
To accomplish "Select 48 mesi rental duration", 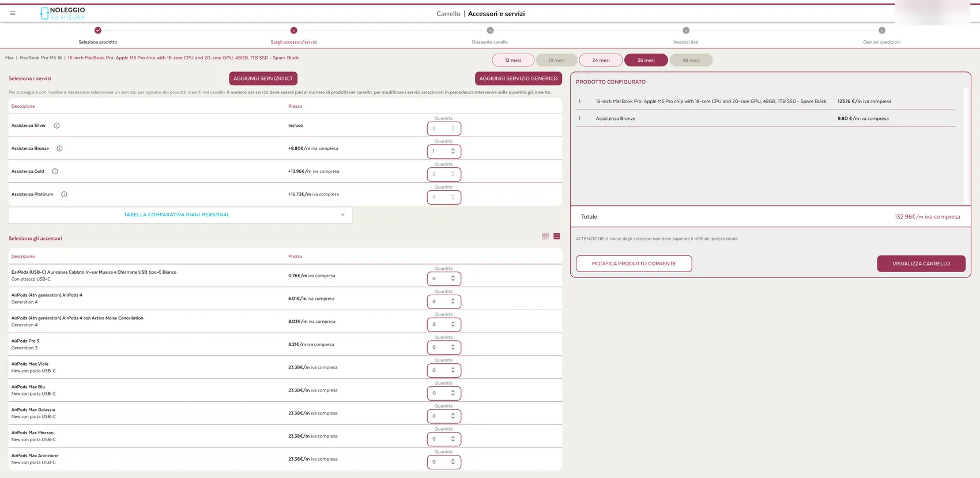I will (x=691, y=60).
